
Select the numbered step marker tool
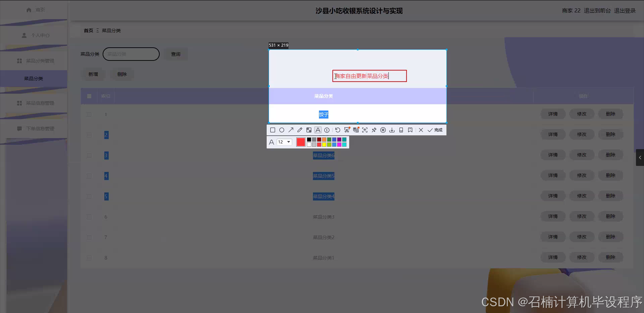pos(327,130)
